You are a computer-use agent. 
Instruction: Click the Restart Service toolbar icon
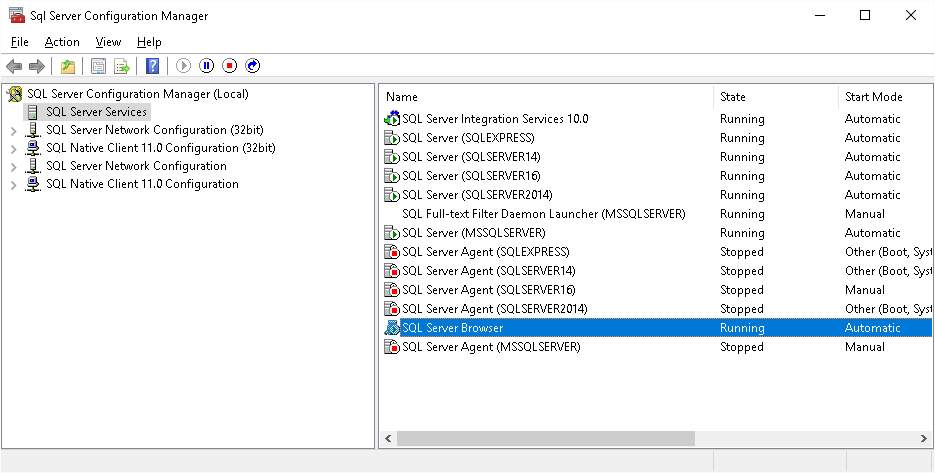click(253, 66)
